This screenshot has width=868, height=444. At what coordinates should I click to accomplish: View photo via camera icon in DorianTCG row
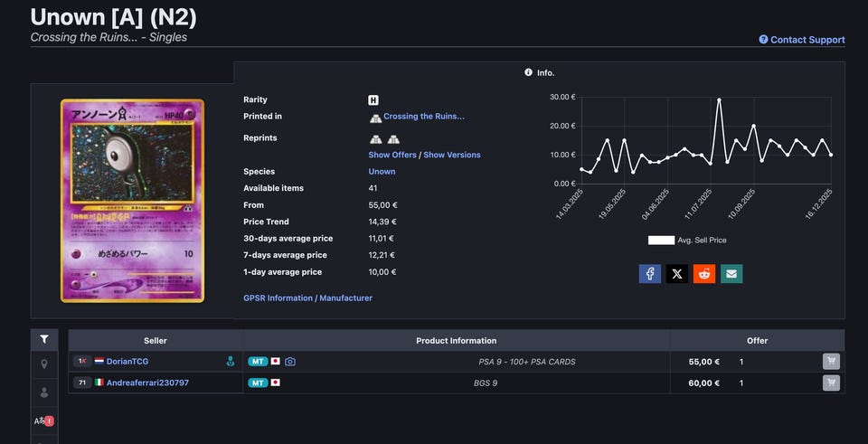[290, 362]
